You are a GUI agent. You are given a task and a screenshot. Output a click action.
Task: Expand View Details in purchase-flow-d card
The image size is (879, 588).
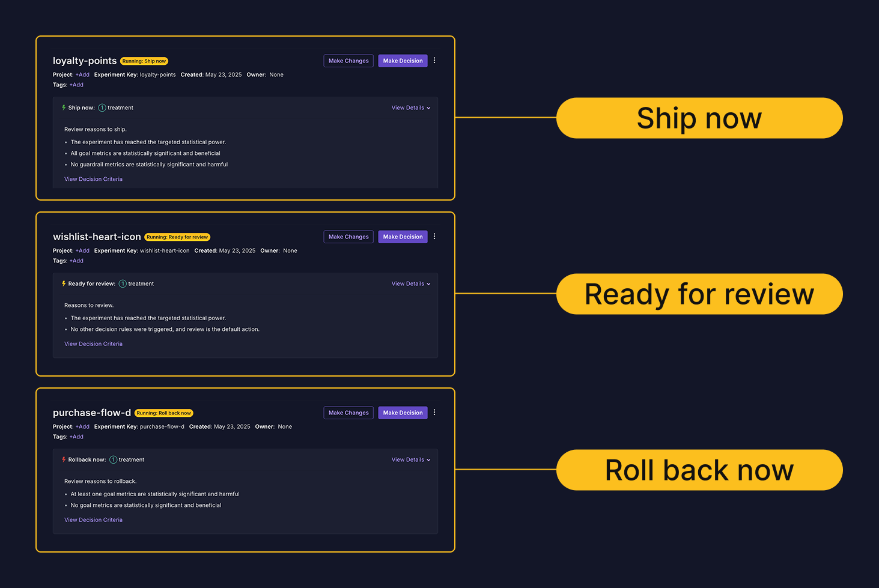411,460
